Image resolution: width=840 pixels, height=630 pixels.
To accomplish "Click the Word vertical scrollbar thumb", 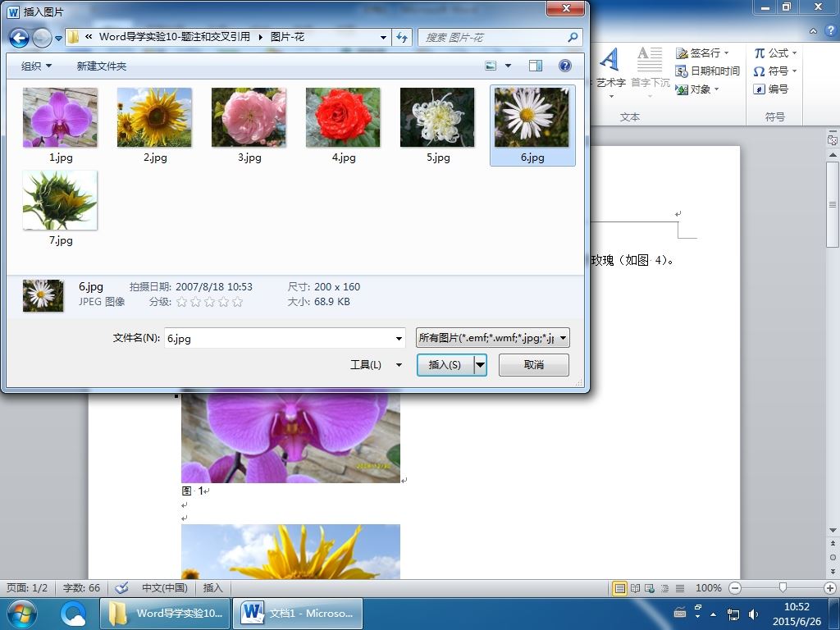I will tap(833, 204).
